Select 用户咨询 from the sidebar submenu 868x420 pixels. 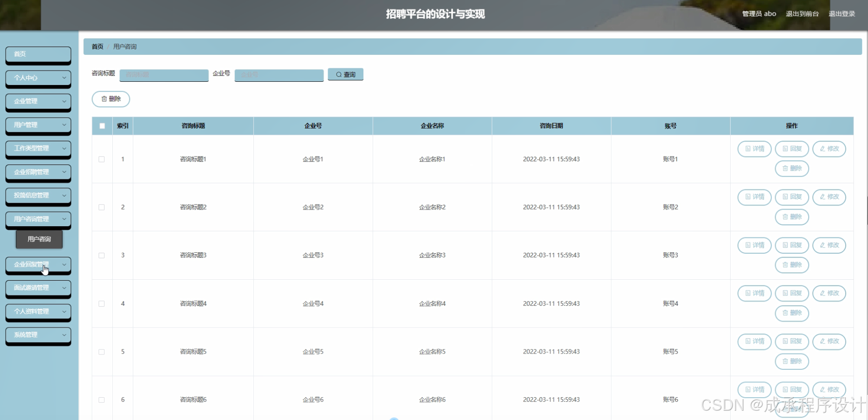pos(39,239)
